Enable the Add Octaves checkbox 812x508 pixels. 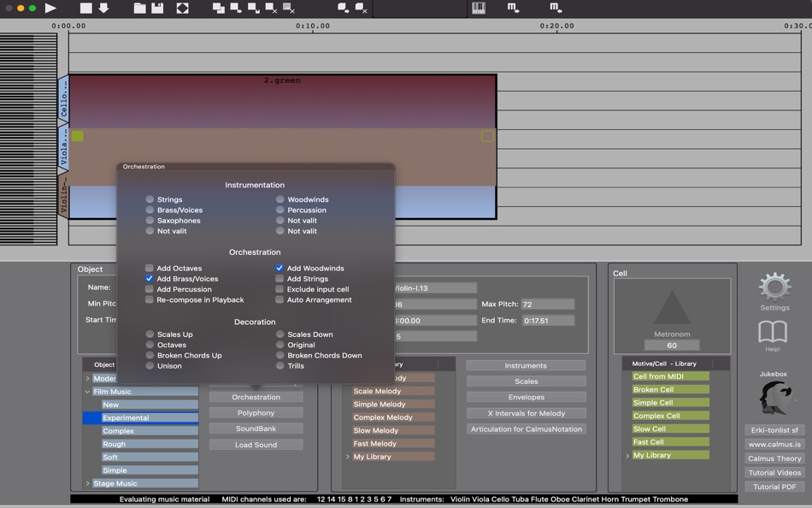coord(150,267)
